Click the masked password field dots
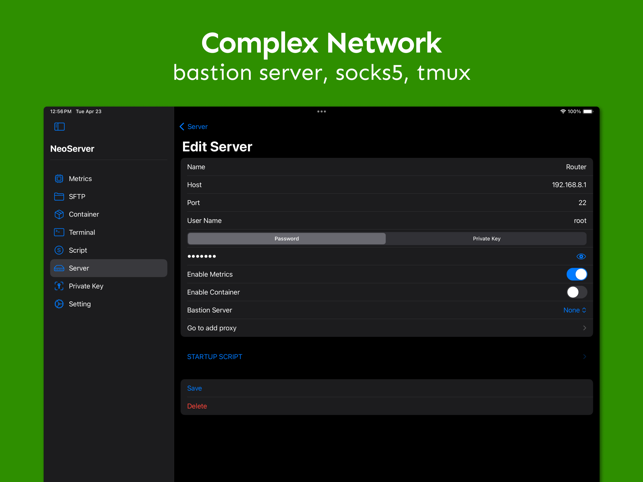Image resolution: width=643 pixels, height=482 pixels. click(x=202, y=257)
